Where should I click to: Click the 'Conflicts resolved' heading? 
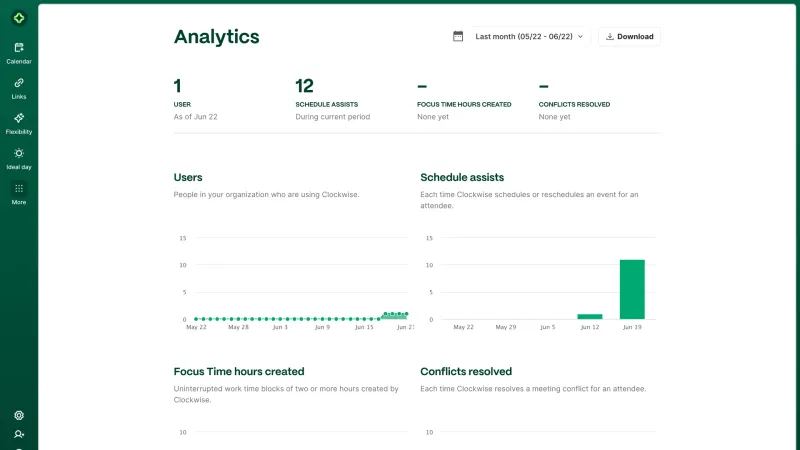pos(466,371)
